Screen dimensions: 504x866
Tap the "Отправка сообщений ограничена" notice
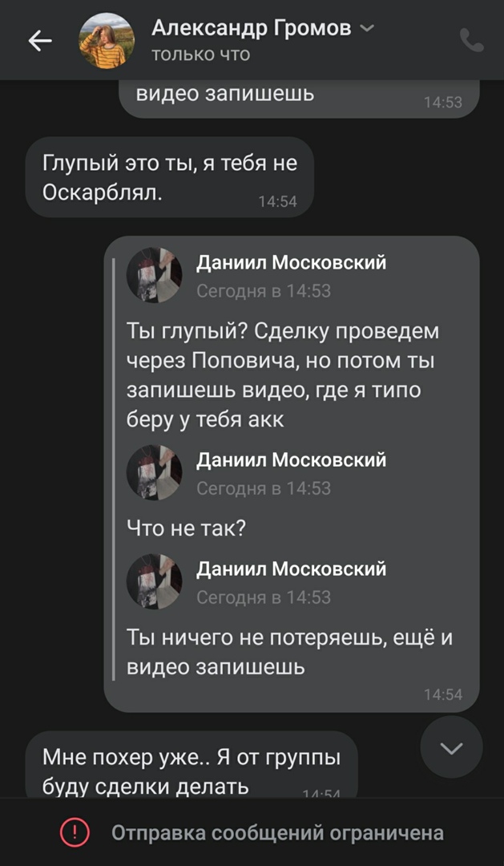[277, 833]
